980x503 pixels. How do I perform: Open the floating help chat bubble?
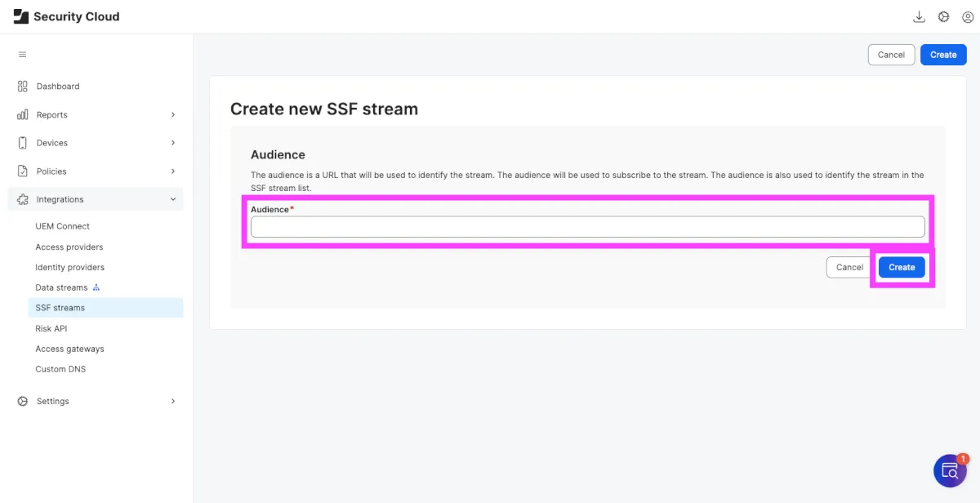pos(950,470)
